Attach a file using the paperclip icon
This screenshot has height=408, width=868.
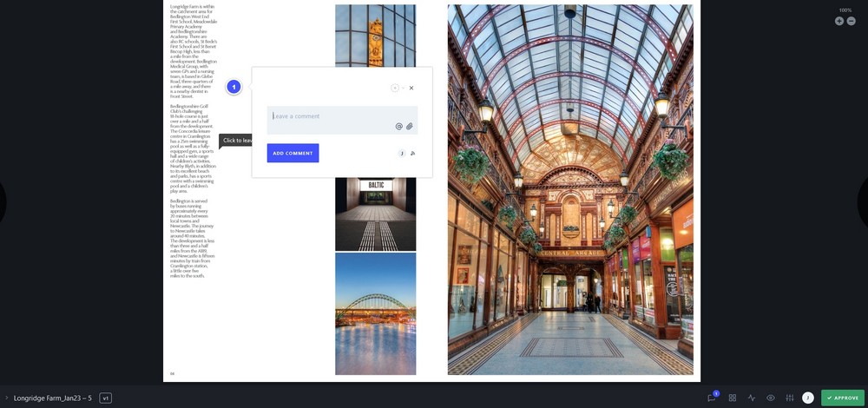pyautogui.click(x=410, y=126)
